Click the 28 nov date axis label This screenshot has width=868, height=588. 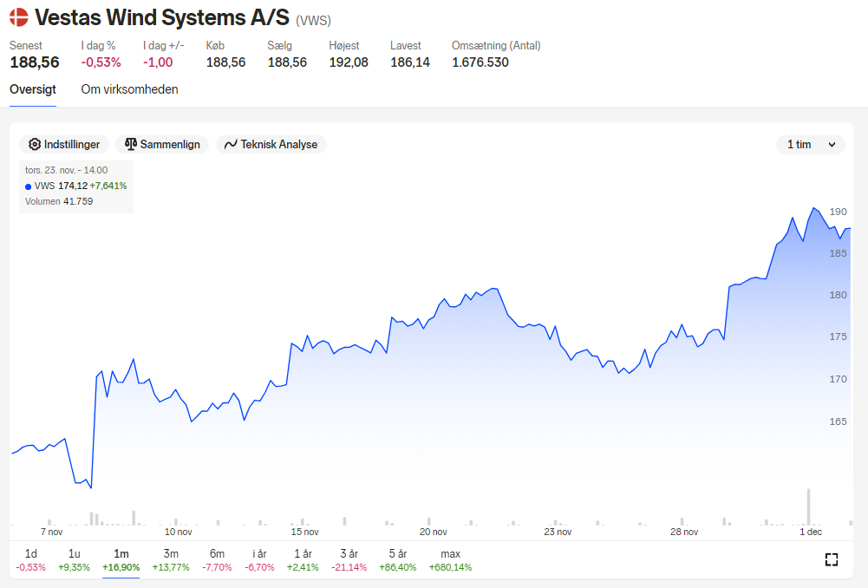[684, 532]
